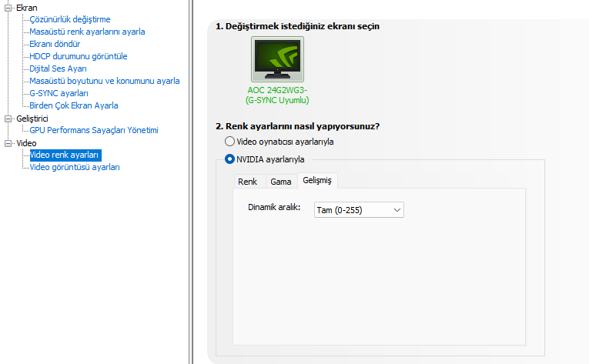This screenshot has width=589, height=364.
Task: Select the AOC 24G2WG3 monitor icon
Action: (x=277, y=59)
